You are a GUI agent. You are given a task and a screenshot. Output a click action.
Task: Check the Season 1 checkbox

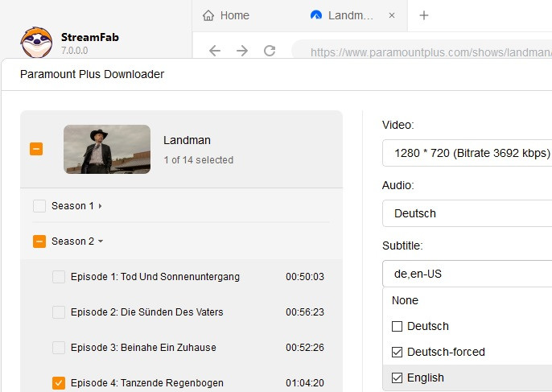[39, 206]
